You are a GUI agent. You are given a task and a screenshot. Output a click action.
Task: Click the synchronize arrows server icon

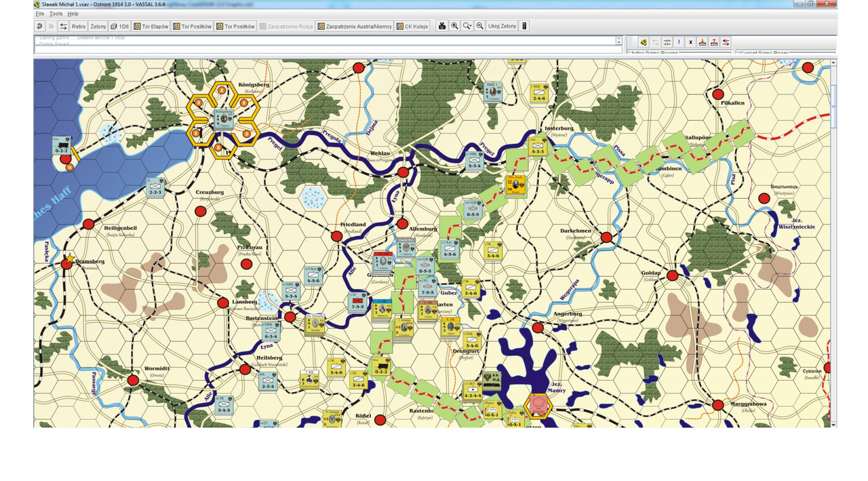click(667, 42)
